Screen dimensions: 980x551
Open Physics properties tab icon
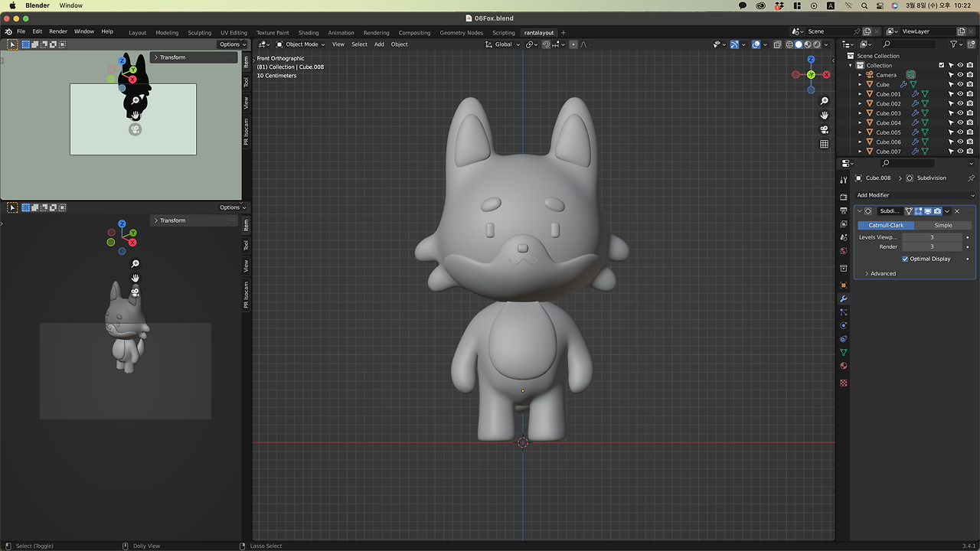click(x=844, y=325)
